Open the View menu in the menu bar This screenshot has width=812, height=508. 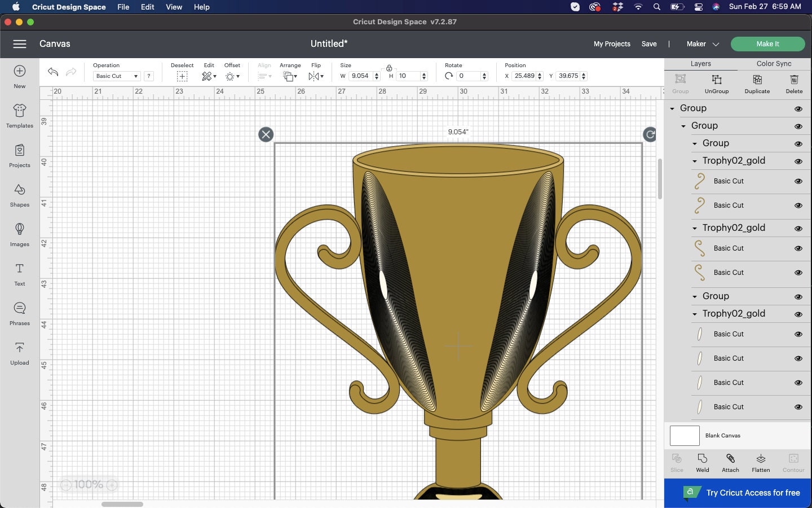point(174,7)
